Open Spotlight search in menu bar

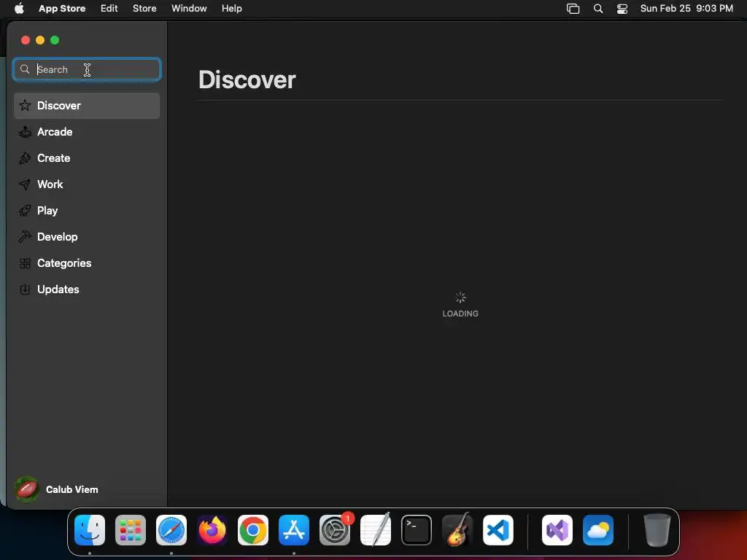pyautogui.click(x=598, y=9)
